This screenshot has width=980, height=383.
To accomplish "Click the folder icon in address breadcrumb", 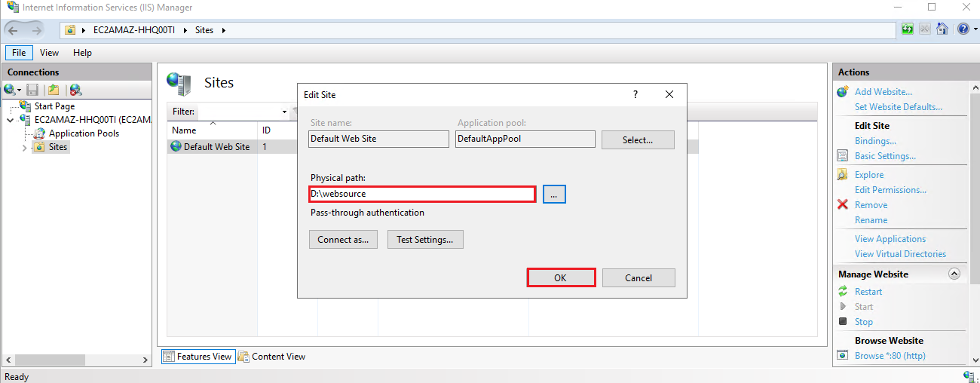I will [x=70, y=30].
